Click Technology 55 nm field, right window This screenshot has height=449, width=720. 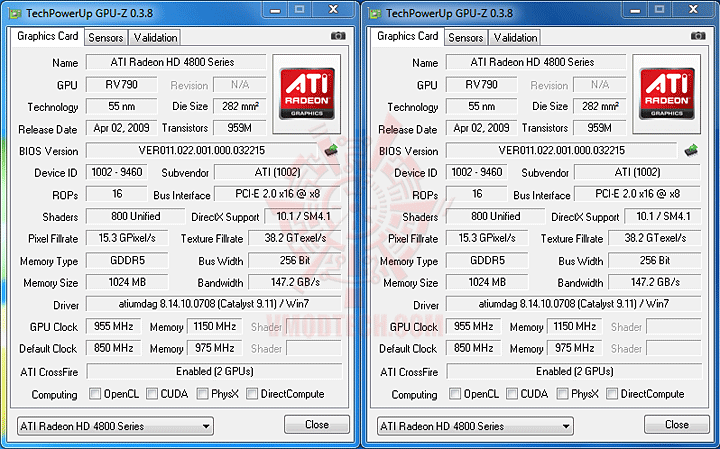pyautogui.click(x=481, y=107)
